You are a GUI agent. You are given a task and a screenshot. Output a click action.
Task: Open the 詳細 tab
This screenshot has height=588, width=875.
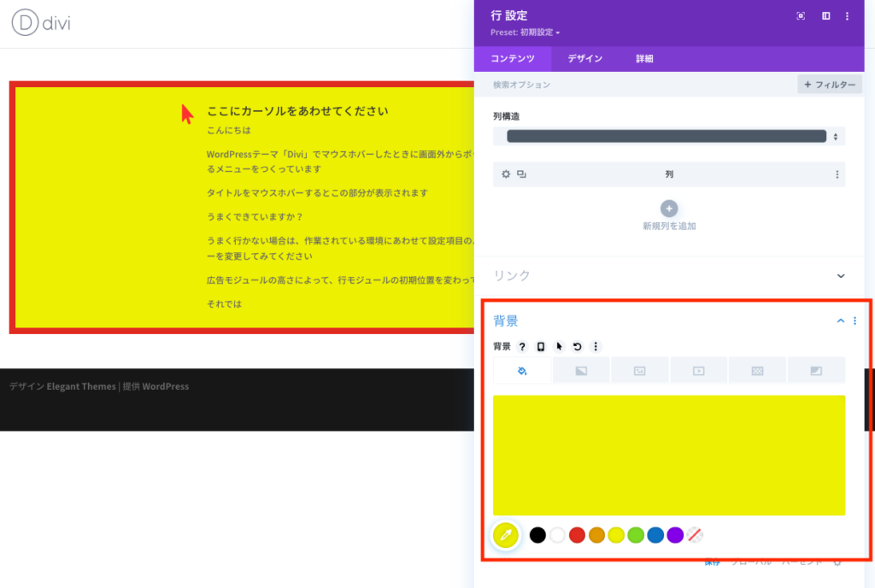point(645,59)
